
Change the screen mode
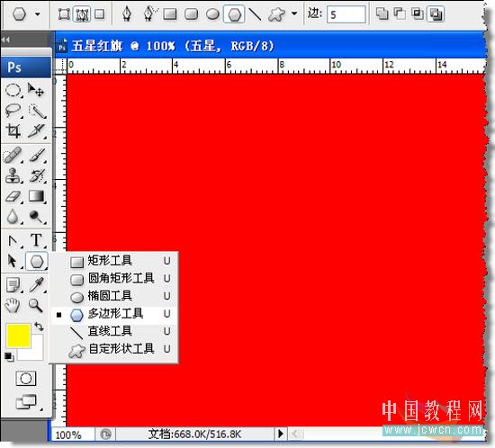(26, 402)
